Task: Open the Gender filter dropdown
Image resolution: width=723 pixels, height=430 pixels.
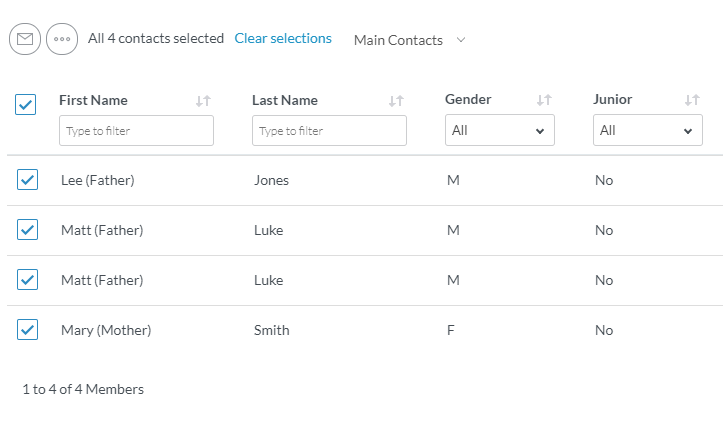Action: pos(499,131)
